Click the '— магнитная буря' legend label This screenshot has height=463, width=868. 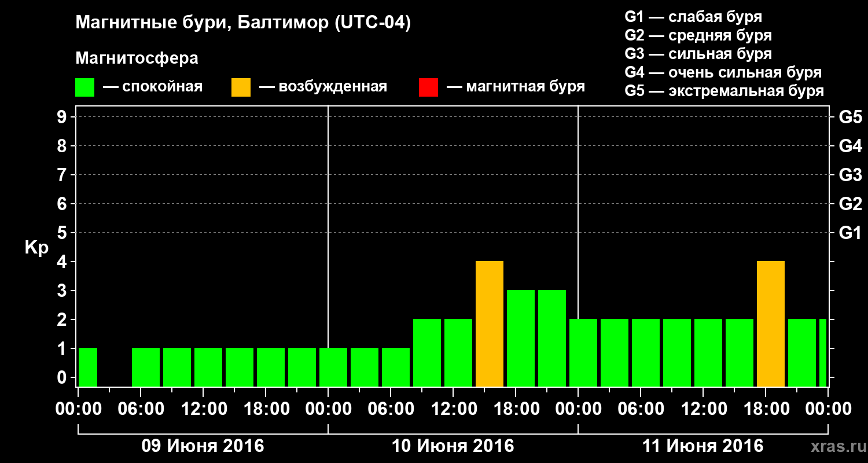516,87
